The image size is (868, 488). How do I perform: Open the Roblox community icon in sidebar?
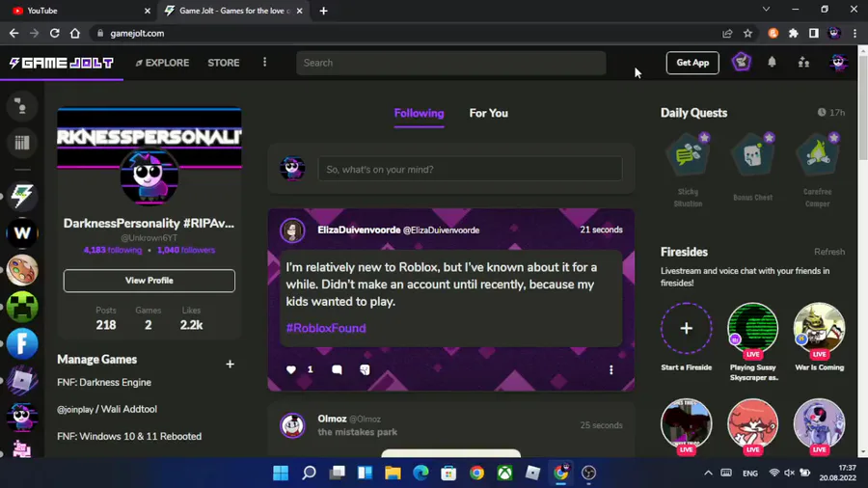pos(22,381)
